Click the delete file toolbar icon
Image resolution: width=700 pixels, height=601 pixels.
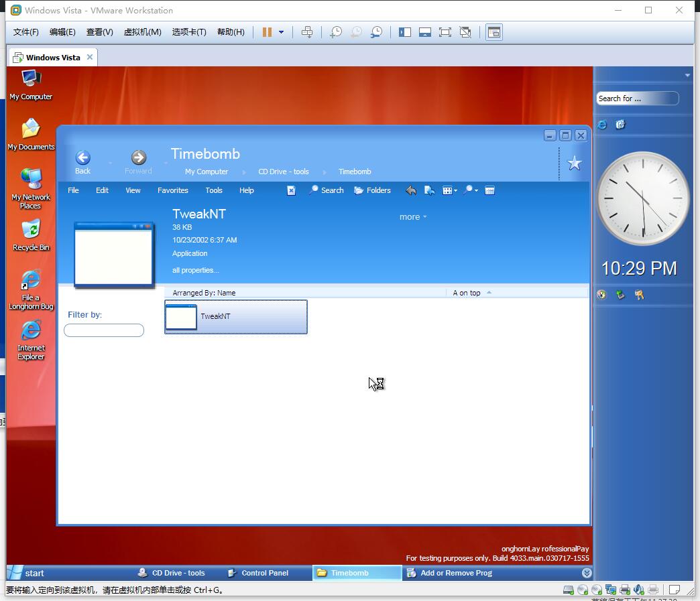pos(291,191)
